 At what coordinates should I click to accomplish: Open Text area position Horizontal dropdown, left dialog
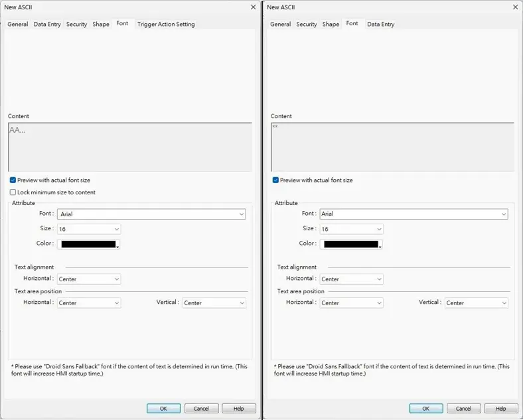tap(89, 303)
